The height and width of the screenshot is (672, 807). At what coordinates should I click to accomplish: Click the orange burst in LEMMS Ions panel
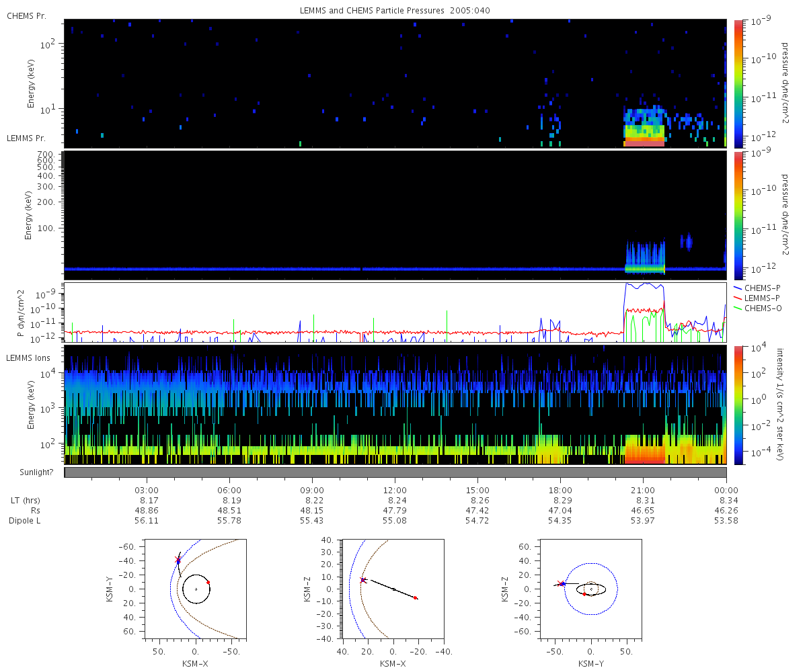click(x=644, y=449)
